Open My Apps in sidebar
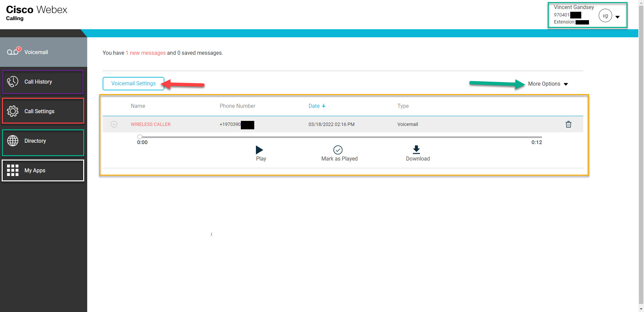This screenshot has height=312, width=644. (43, 170)
